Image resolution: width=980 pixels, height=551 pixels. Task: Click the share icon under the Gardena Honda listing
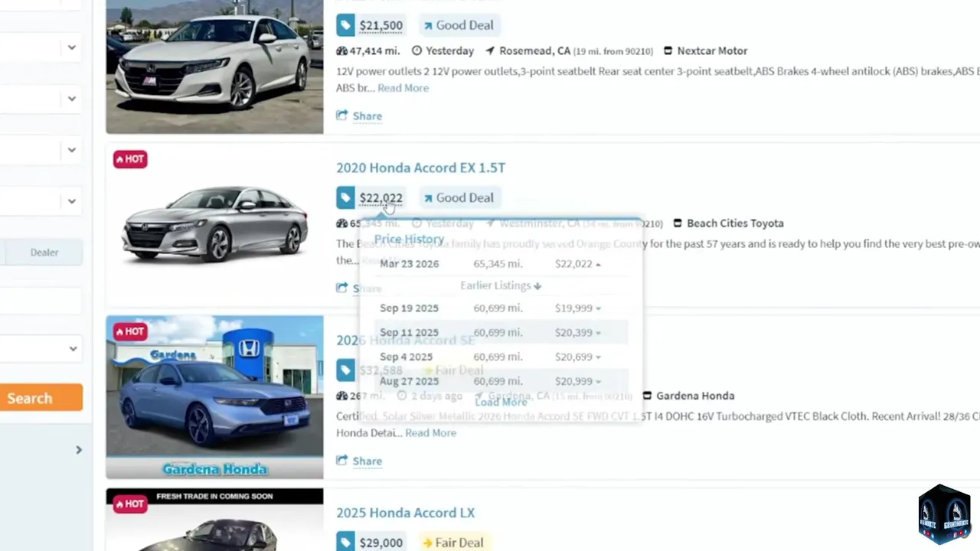pyautogui.click(x=342, y=461)
